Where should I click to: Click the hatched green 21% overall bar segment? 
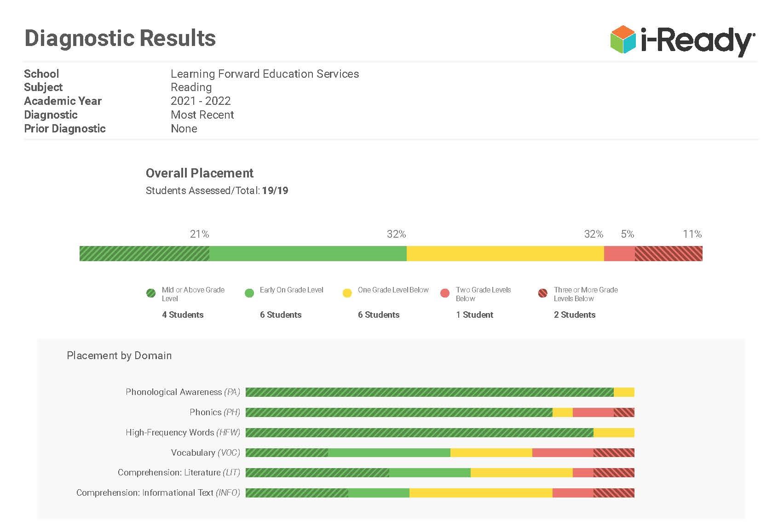tap(144, 254)
